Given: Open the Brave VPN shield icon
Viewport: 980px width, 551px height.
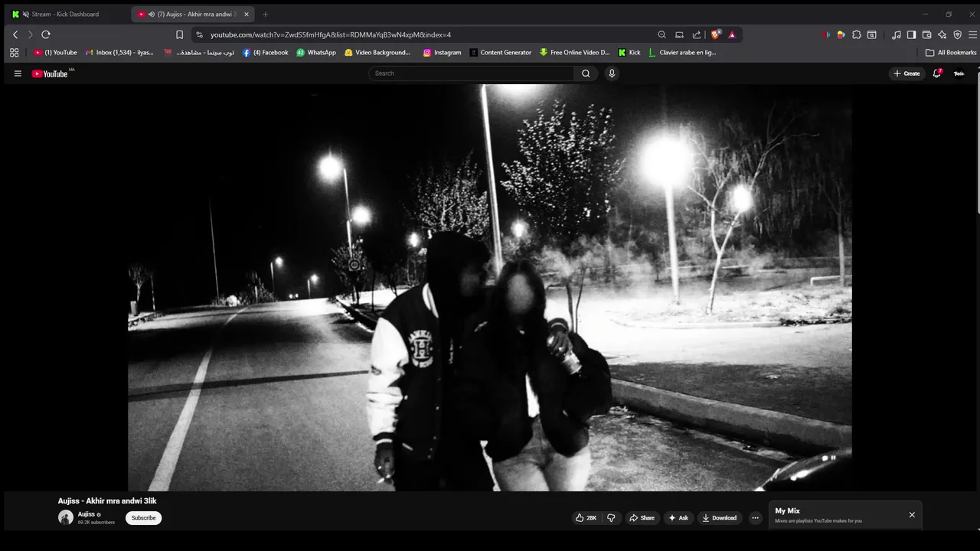Looking at the screenshot, I should pyautogui.click(x=957, y=34).
